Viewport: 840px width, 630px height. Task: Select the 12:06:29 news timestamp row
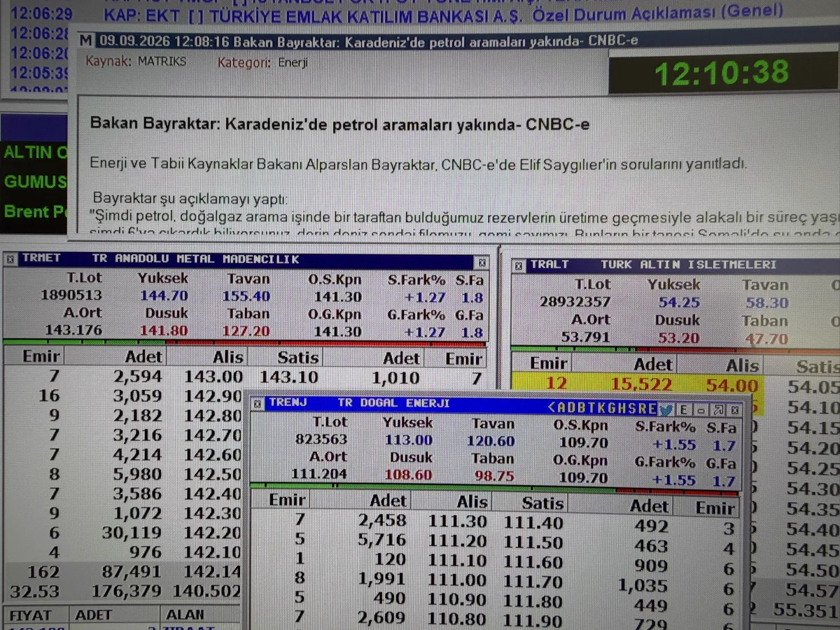pyautogui.click(x=41, y=13)
